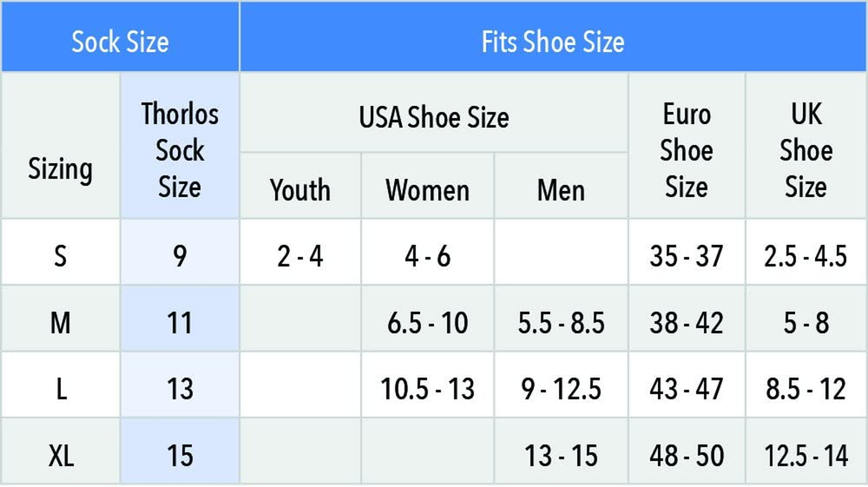Select the Women '10.5 - 13' cell
This screenshot has height=487, width=868.
pos(427,388)
